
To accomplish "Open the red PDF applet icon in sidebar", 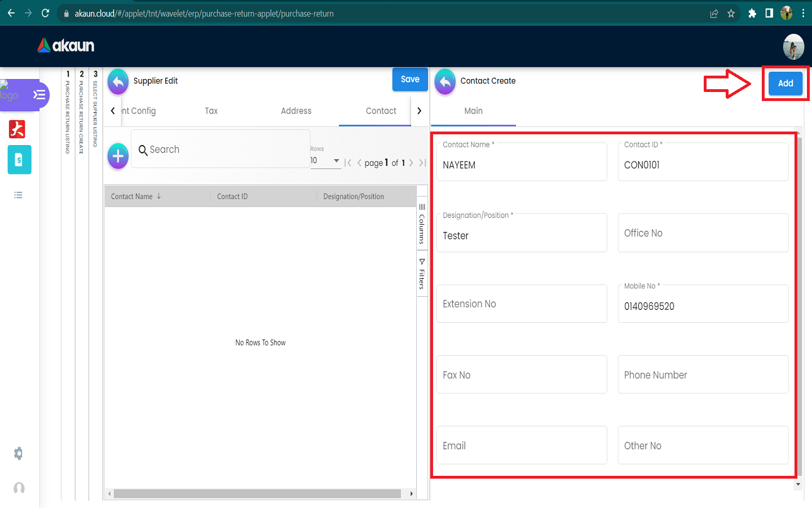I will pos(17,129).
